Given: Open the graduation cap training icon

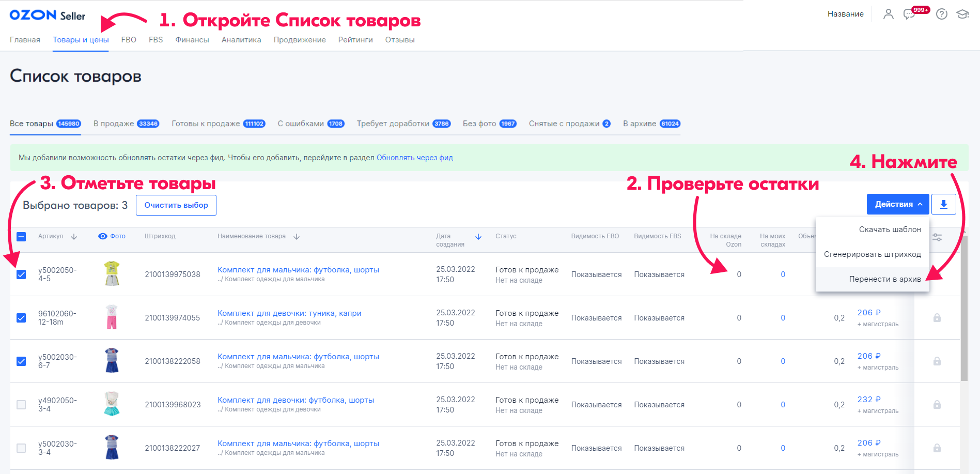Looking at the screenshot, I should [962, 14].
